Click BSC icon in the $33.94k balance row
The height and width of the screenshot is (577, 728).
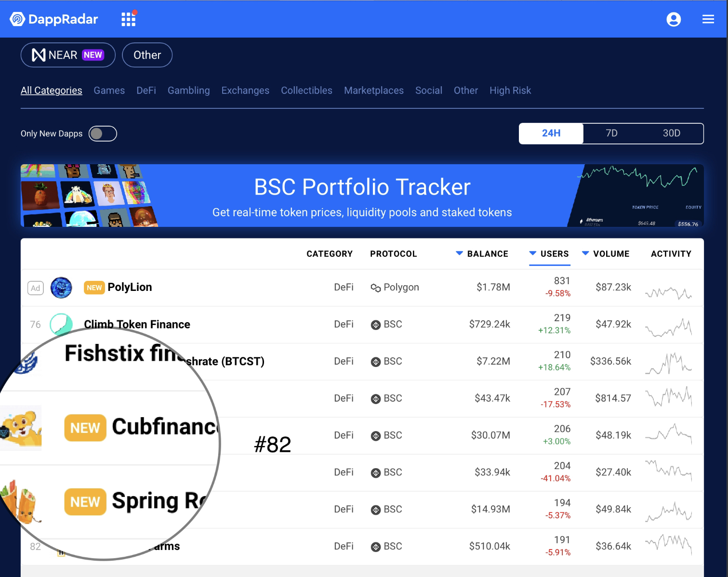coord(376,473)
